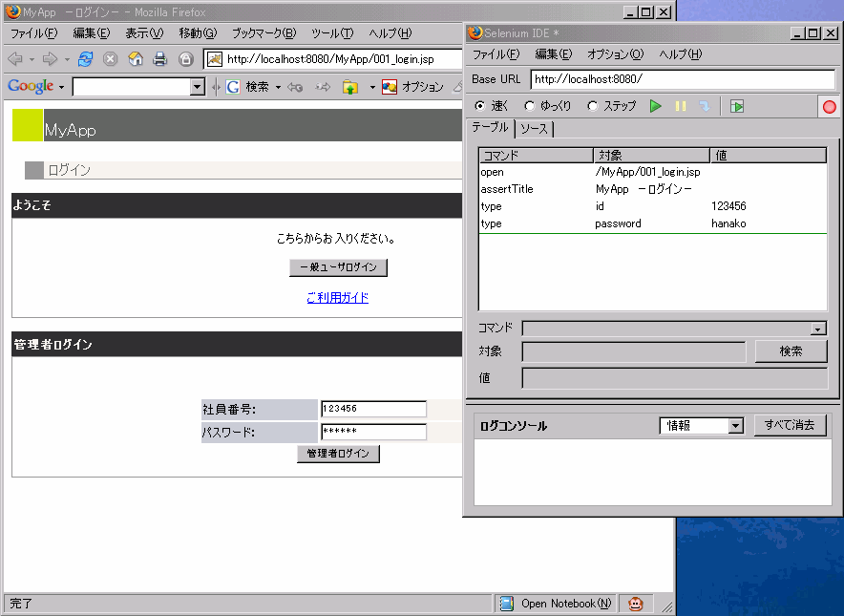Click the Stop loading icon
This screenshot has width=844, height=616.
(111, 58)
